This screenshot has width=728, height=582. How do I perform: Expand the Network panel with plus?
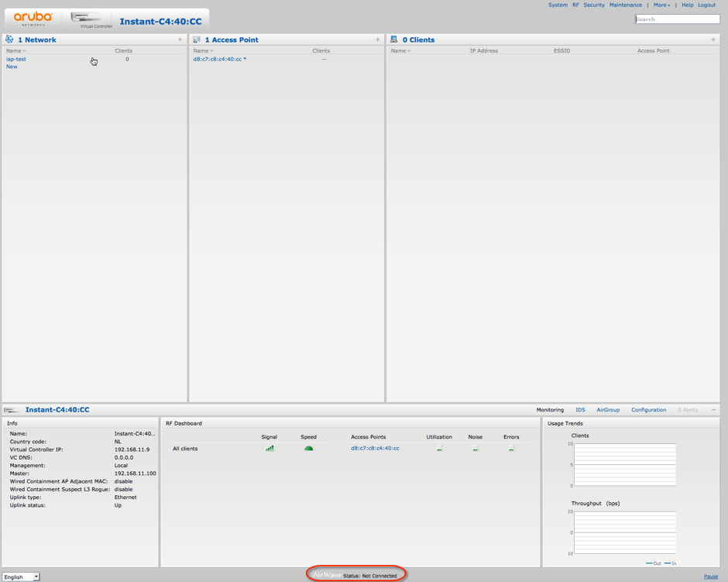tap(180, 40)
